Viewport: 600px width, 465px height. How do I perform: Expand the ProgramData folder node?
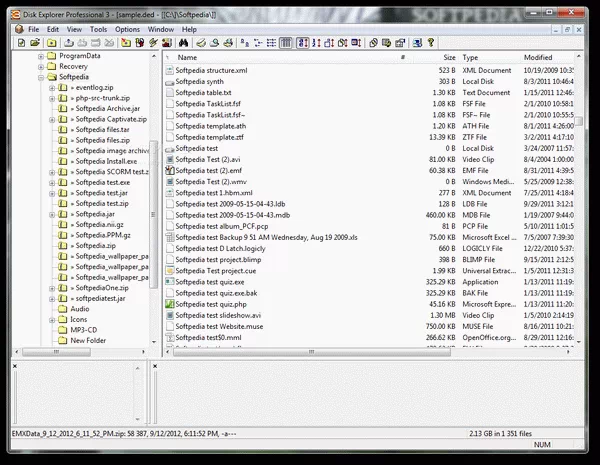pos(41,56)
